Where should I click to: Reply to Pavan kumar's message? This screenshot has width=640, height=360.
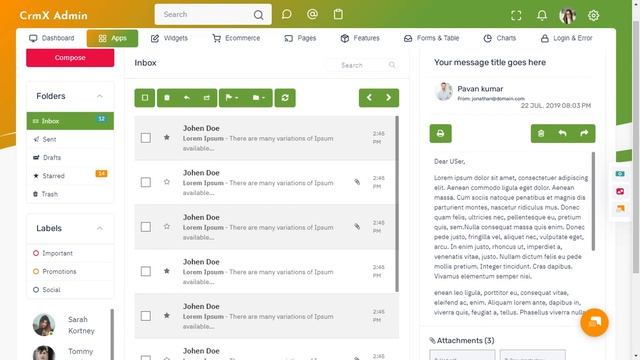pyautogui.click(x=562, y=133)
